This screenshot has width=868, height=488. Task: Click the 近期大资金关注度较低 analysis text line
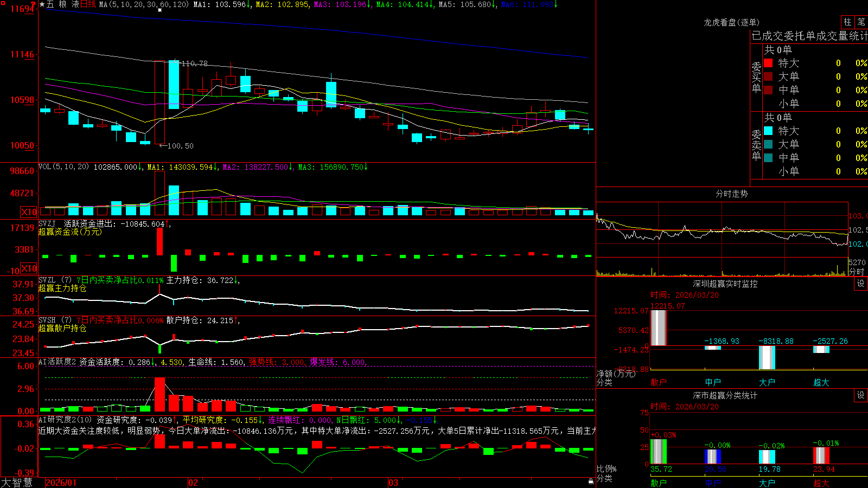(317, 431)
